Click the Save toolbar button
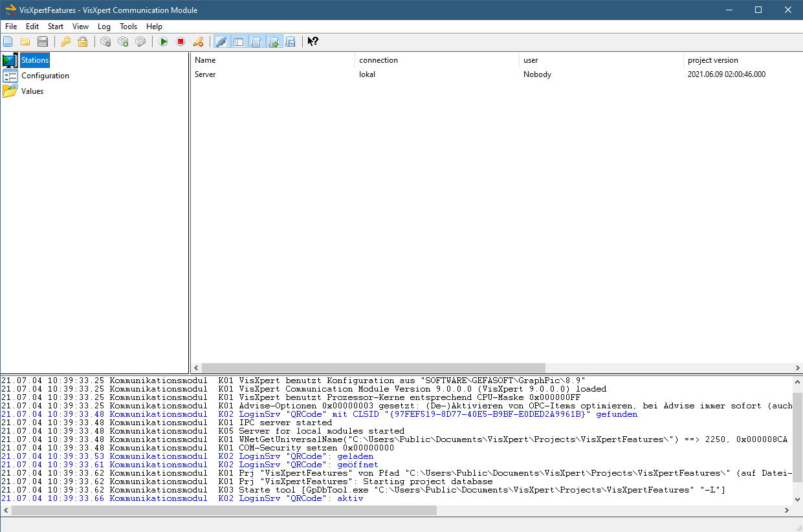 click(43, 41)
